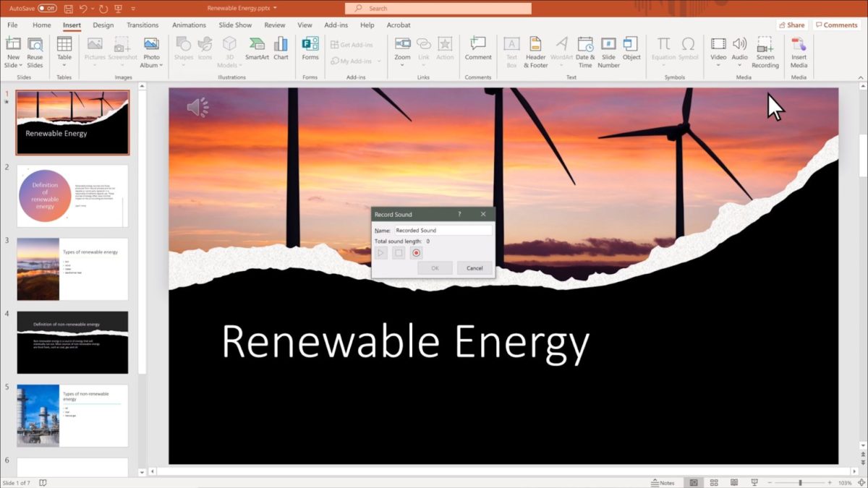The height and width of the screenshot is (488, 868).
Task: Open the Acrobat tab
Action: click(x=399, y=25)
